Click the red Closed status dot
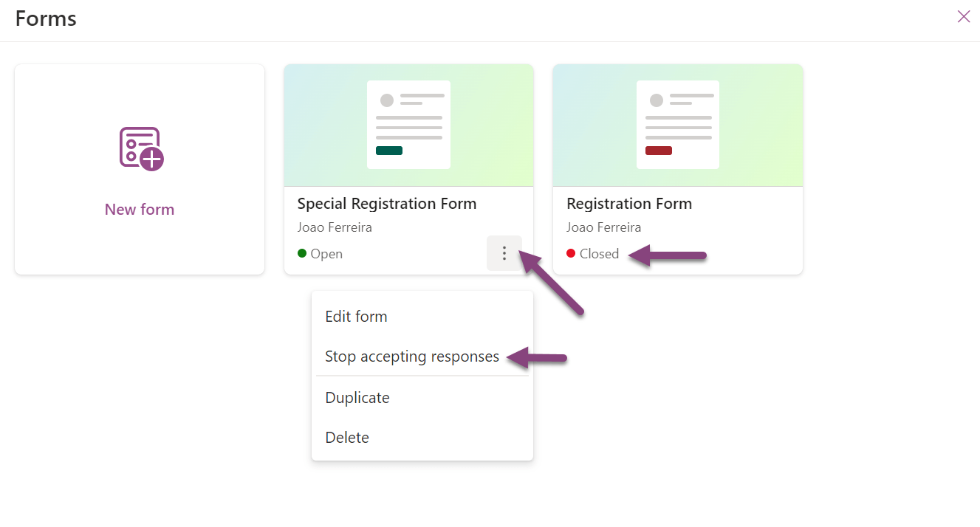 [x=571, y=254]
